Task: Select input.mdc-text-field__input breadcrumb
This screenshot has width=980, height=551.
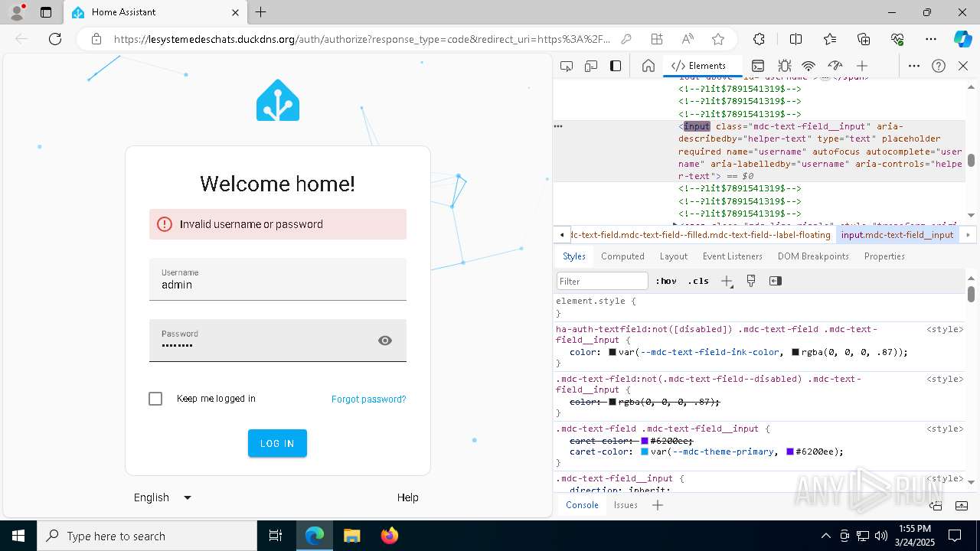Action: tap(897, 235)
